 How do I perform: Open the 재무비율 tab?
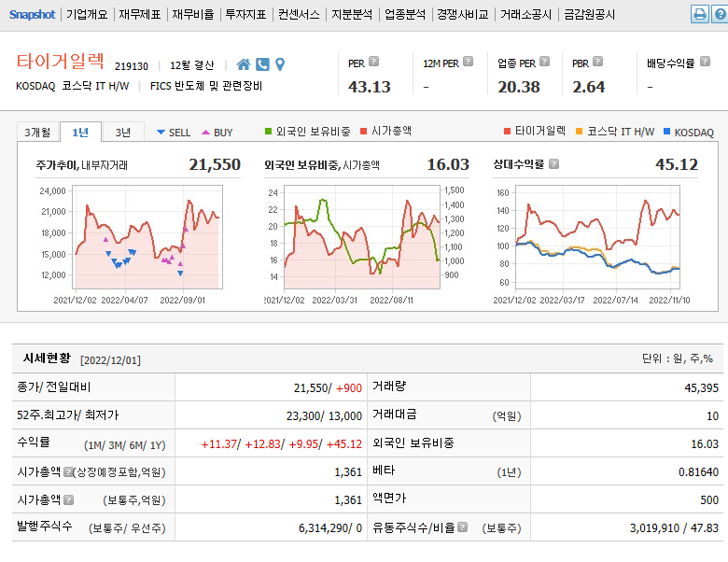tap(193, 14)
